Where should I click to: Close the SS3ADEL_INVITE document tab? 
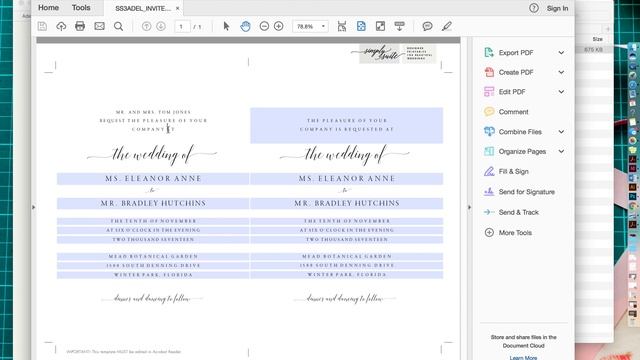(x=178, y=8)
